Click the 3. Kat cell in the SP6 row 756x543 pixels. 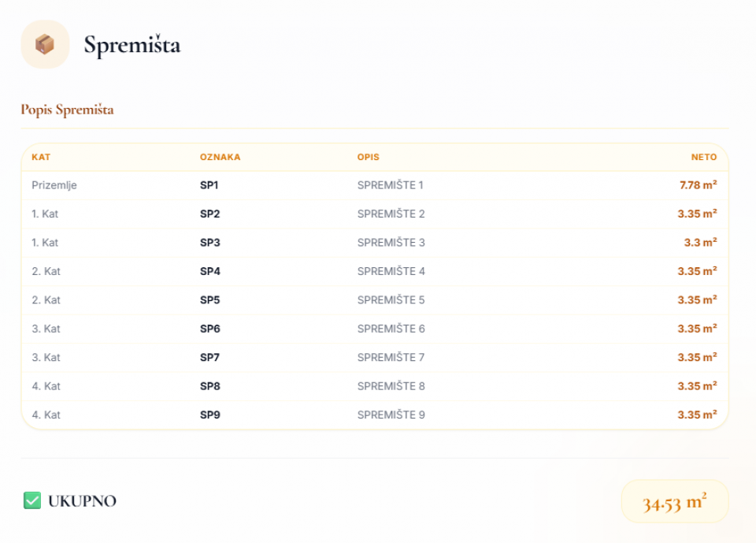click(x=46, y=329)
